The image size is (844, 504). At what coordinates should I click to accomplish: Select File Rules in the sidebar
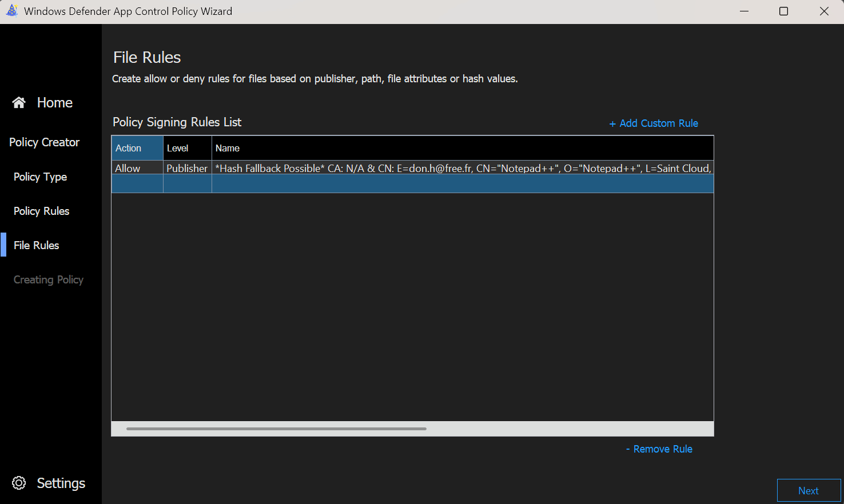(x=36, y=245)
